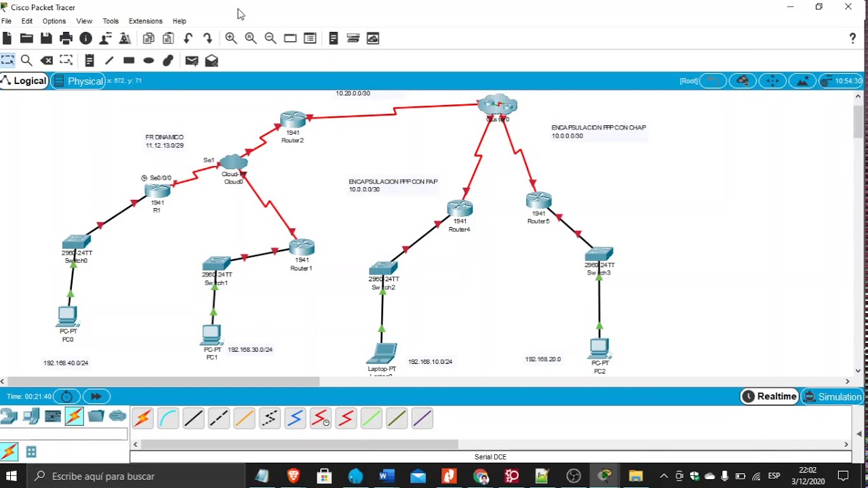Screen dimensions: 868x488
Task: Zoom out of the workspace
Action: coord(271,39)
